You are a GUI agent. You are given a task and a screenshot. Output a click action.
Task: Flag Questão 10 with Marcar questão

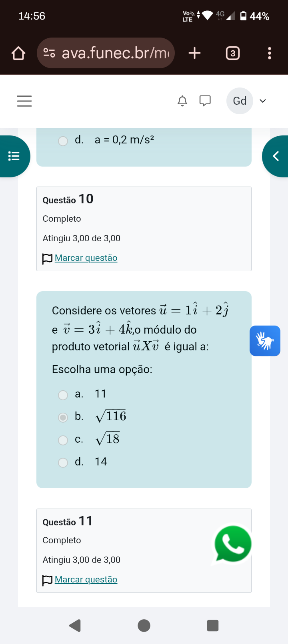click(x=86, y=258)
